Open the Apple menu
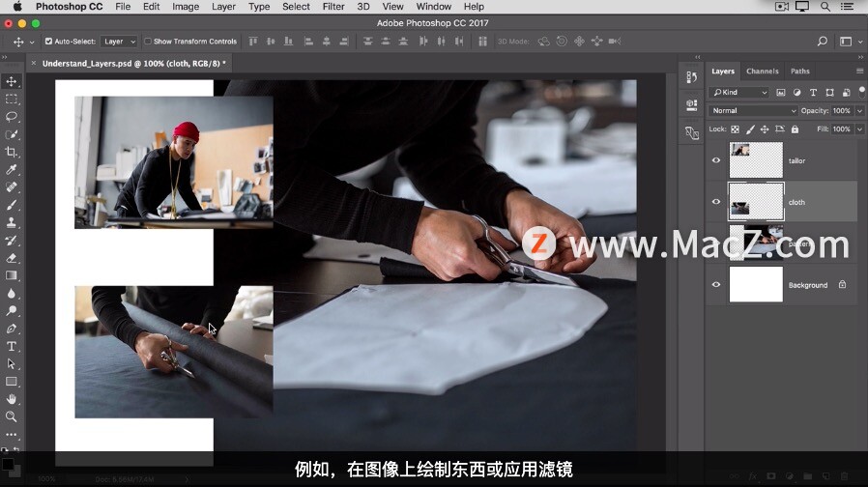The height and width of the screenshot is (487, 868). pyautogui.click(x=17, y=7)
